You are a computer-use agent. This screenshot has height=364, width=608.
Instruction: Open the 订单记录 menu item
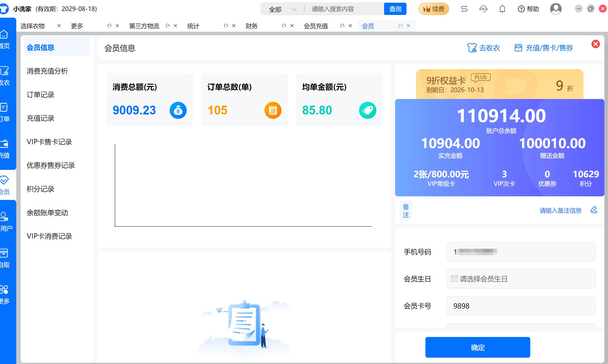click(41, 95)
